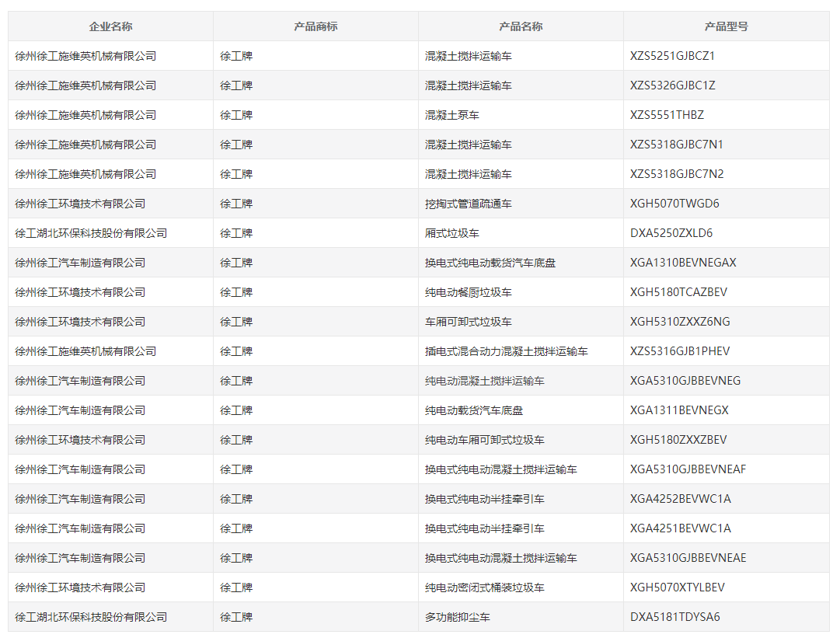Click the 企业名称 column header
840x638 pixels.
pos(110,26)
